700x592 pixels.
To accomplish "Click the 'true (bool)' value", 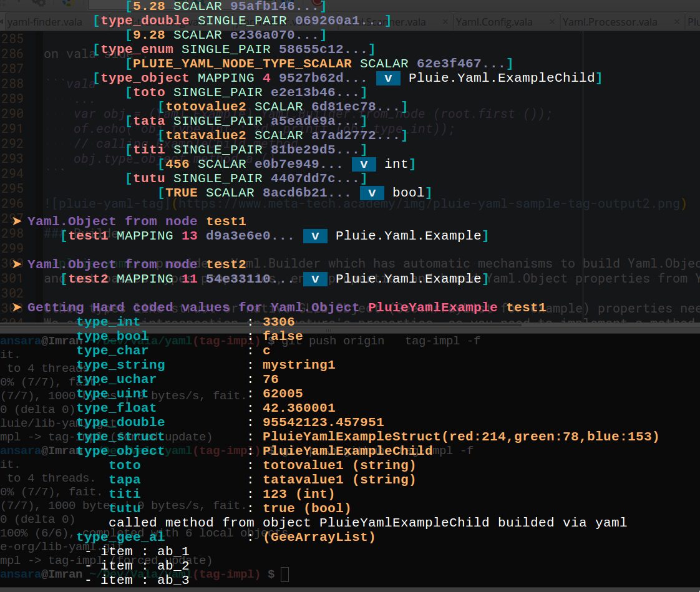I will pos(307,508).
